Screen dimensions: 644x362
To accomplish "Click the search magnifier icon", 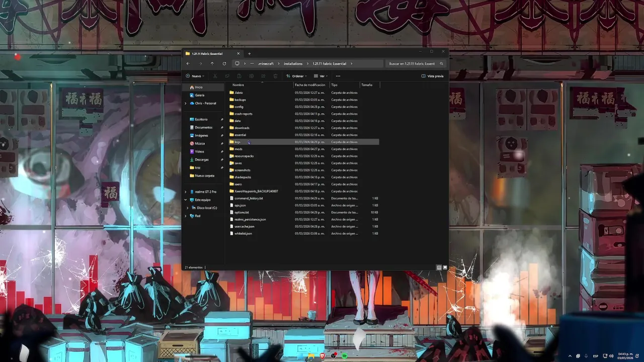I will (441, 64).
